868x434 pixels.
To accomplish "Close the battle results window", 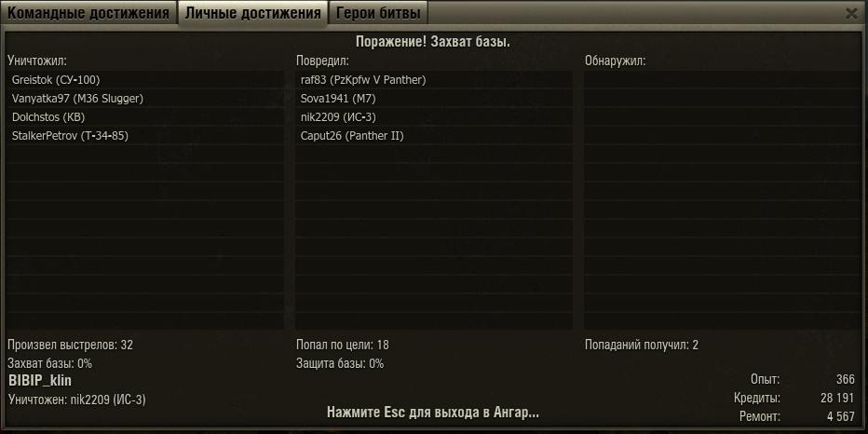I will [851, 14].
